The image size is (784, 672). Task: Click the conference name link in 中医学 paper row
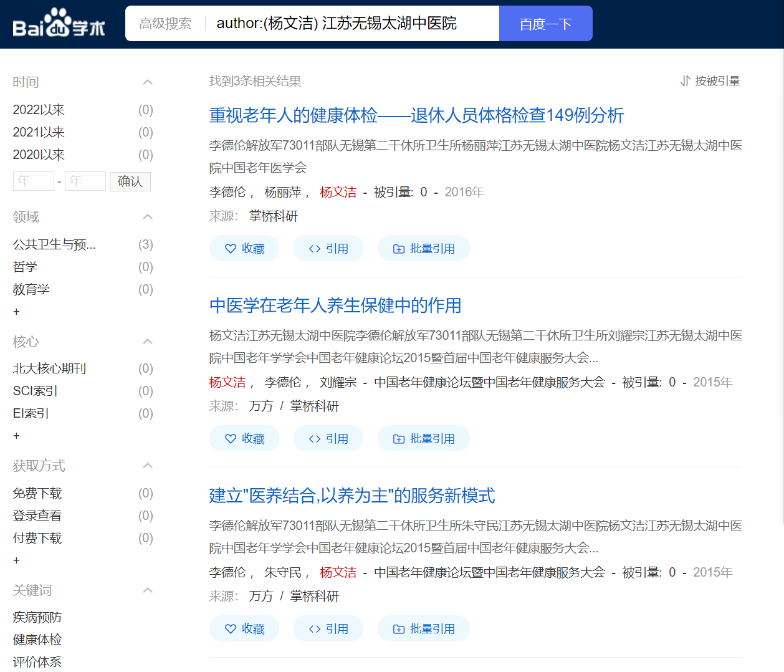pyautogui.click(x=490, y=382)
